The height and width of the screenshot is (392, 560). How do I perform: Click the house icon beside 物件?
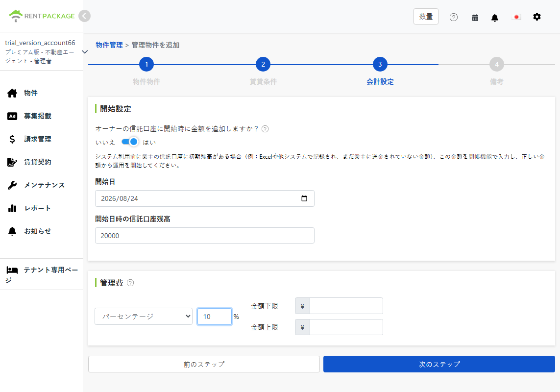coord(12,93)
